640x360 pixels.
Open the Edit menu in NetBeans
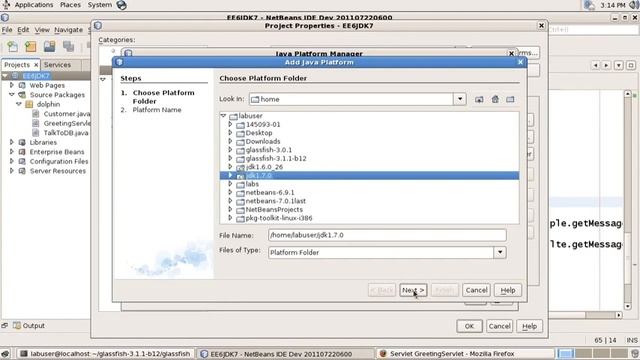pyautogui.click(x=23, y=30)
